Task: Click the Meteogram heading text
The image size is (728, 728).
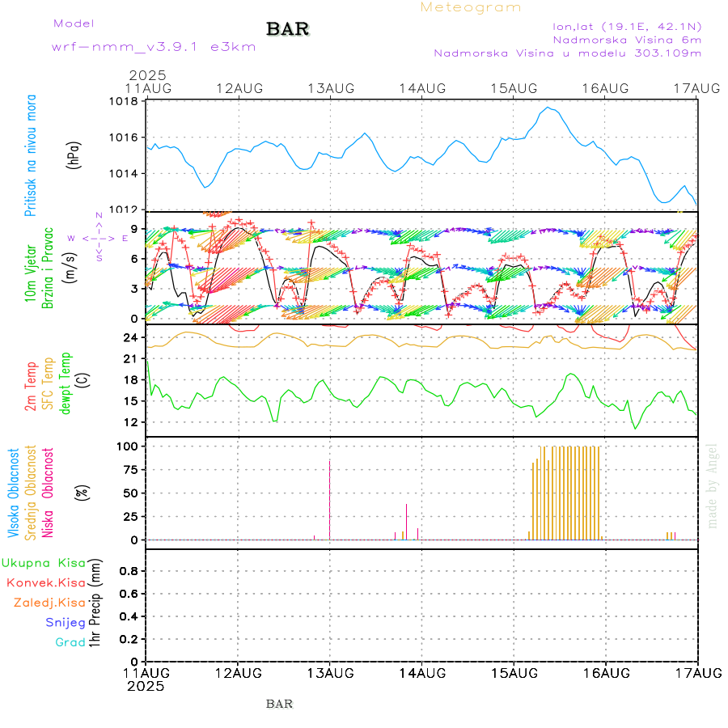Action: tap(471, 7)
